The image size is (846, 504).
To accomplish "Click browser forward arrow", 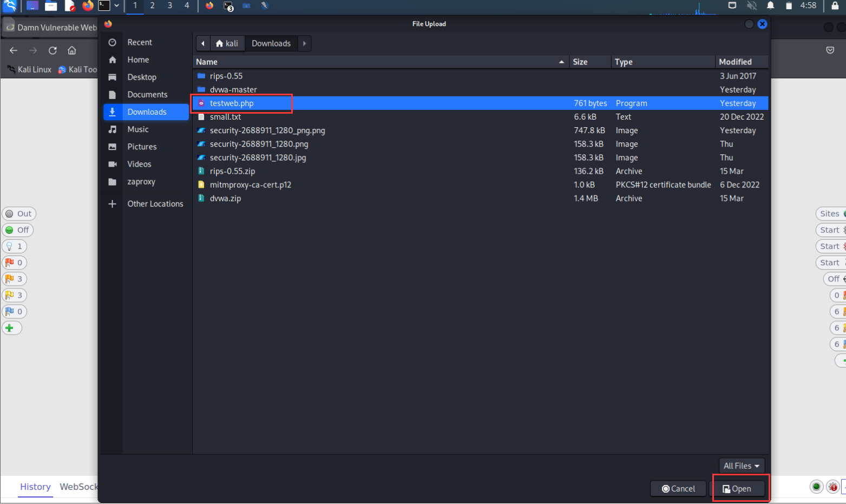I will pos(33,50).
